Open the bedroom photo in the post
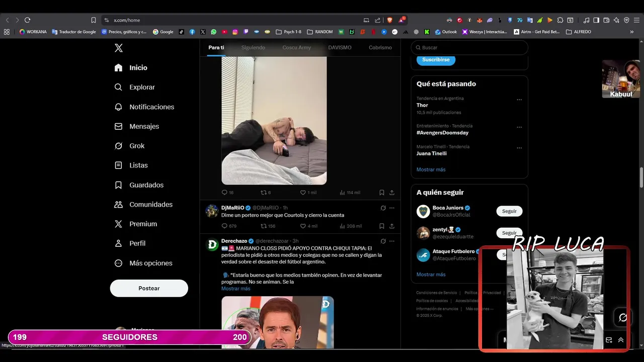The height and width of the screenshot is (362, 644). (x=274, y=121)
